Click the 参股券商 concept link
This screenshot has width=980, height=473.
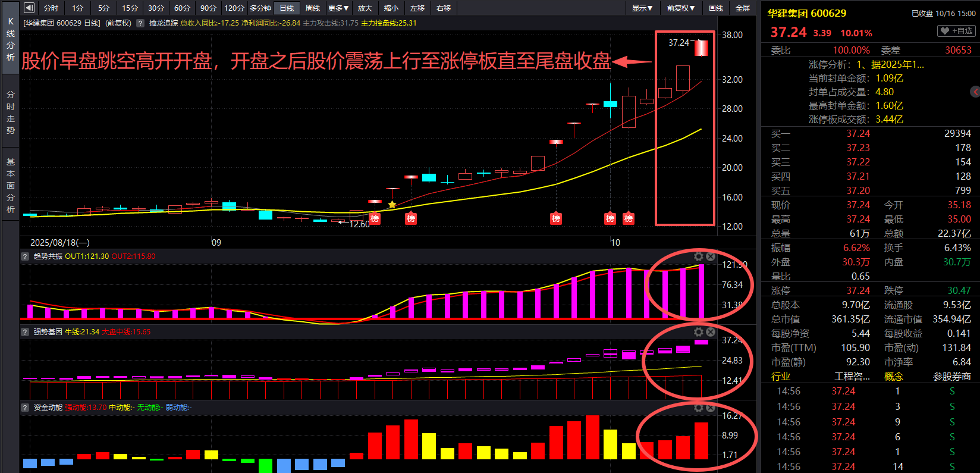(952, 376)
